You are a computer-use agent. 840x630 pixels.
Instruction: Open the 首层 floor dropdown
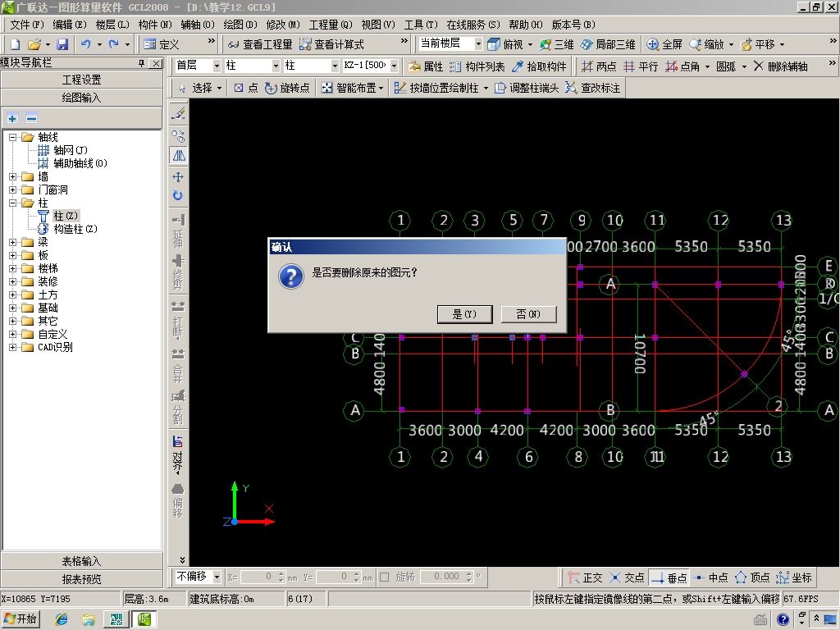[x=217, y=66]
